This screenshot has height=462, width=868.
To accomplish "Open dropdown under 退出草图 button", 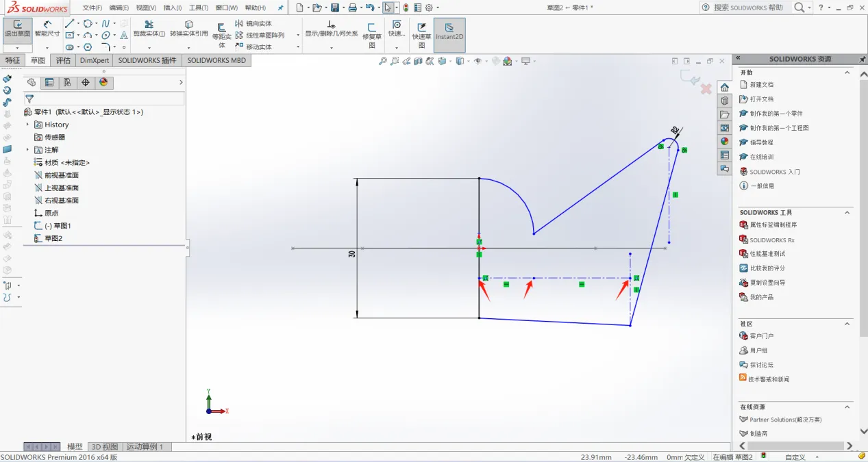I will coord(17,48).
